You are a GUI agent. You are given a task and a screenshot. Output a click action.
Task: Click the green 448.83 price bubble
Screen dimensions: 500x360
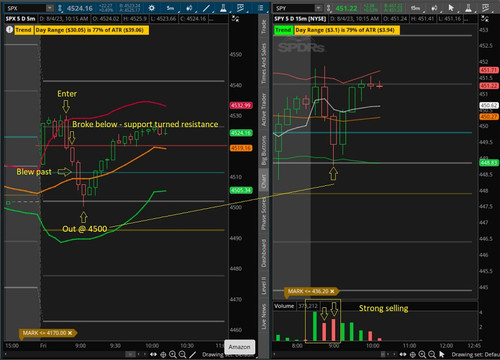(489, 163)
